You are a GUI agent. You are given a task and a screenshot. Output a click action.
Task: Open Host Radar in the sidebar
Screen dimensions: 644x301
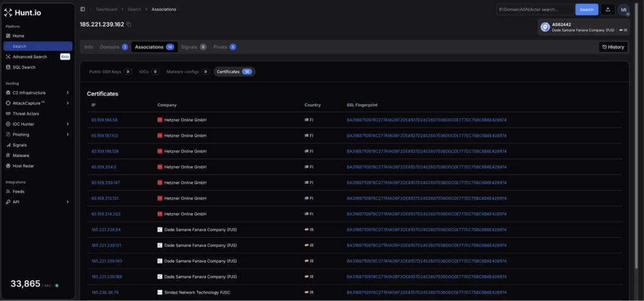pyautogui.click(x=23, y=165)
